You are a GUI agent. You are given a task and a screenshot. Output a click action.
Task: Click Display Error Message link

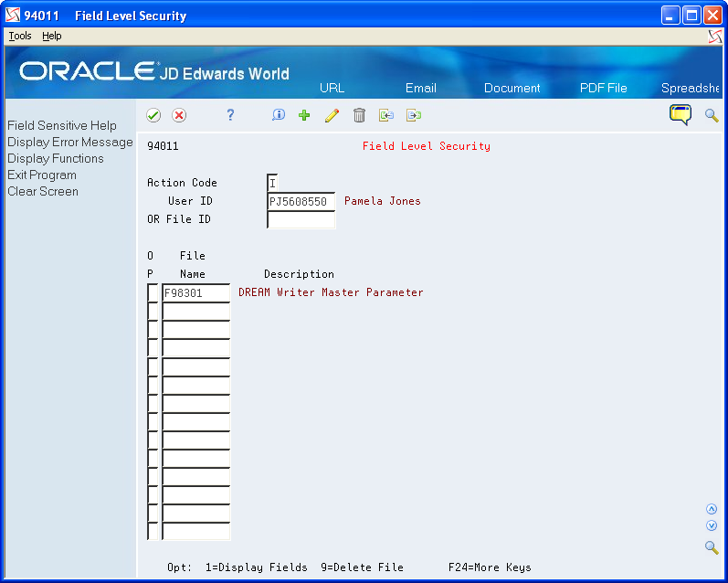coord(70,142)
